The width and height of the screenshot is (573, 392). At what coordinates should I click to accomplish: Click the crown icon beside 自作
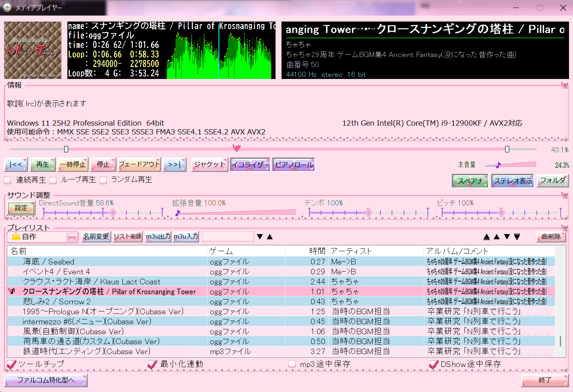pyautogui.click(x=16, y=236)
